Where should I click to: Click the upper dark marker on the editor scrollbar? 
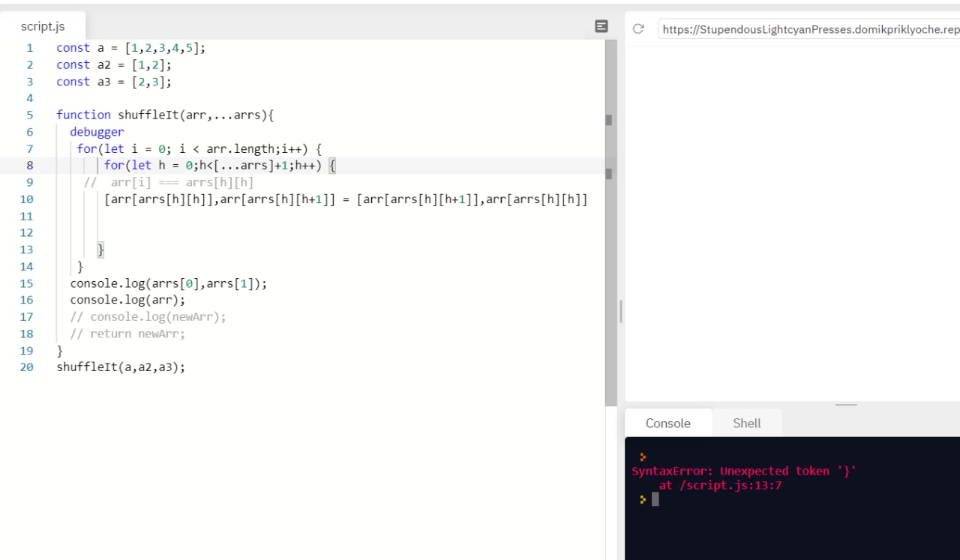pyautogui.click(x=608, y=120)
